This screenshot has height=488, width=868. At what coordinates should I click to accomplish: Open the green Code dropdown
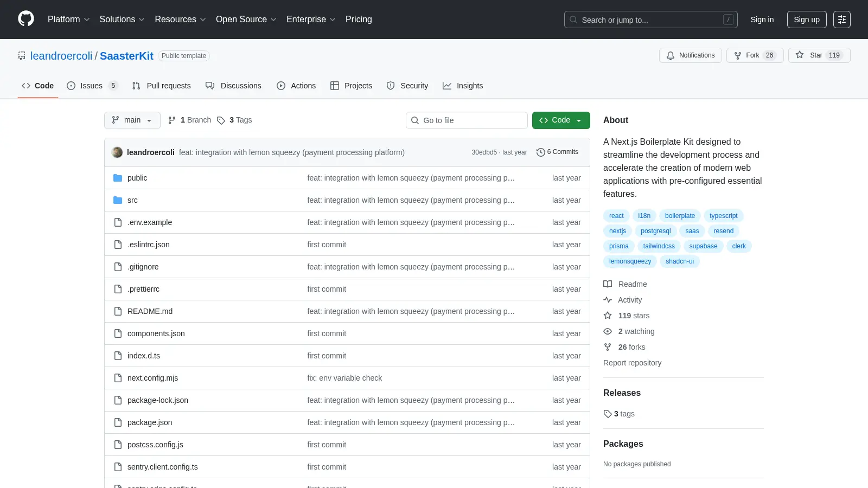click(x=561, y=120)
